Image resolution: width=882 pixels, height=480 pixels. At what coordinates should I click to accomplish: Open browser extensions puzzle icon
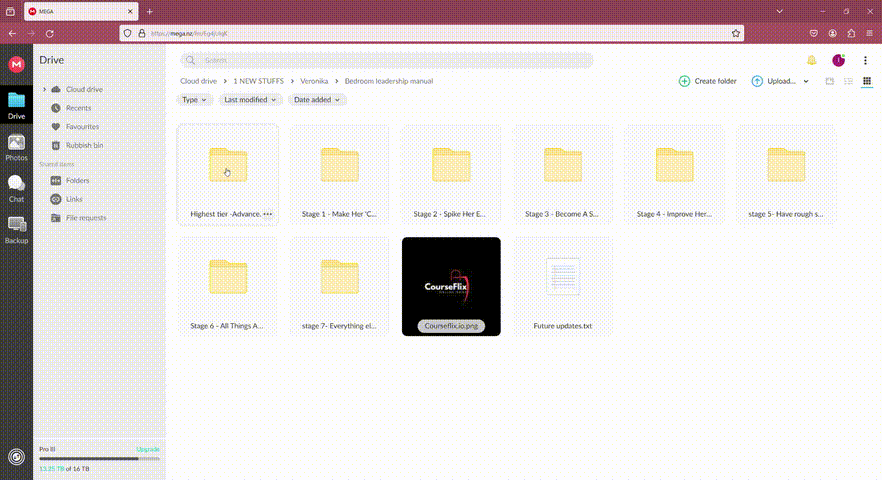(x=851, y=34)
